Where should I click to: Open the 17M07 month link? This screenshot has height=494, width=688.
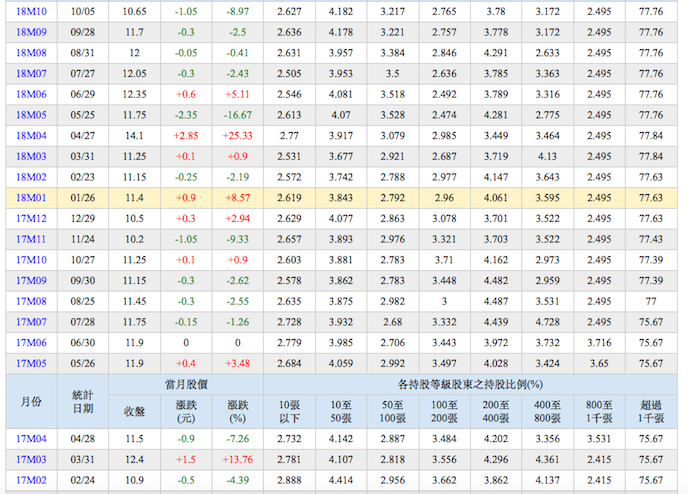pyautogui.click(x=31, y=322)
